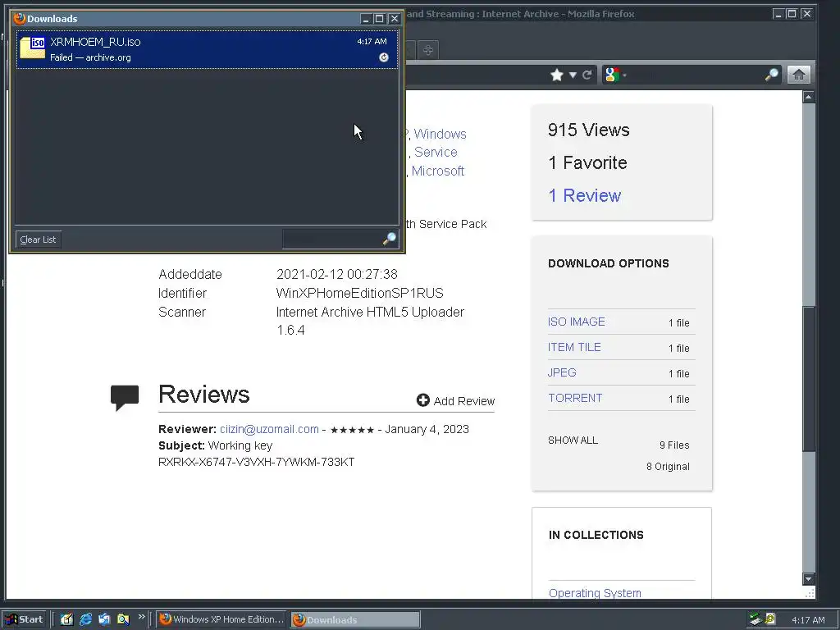Image resolution: width=840 pixels, height=630 pixels.
Task: Open the ITEM TILE download option
Action: [x=573, y=347]
